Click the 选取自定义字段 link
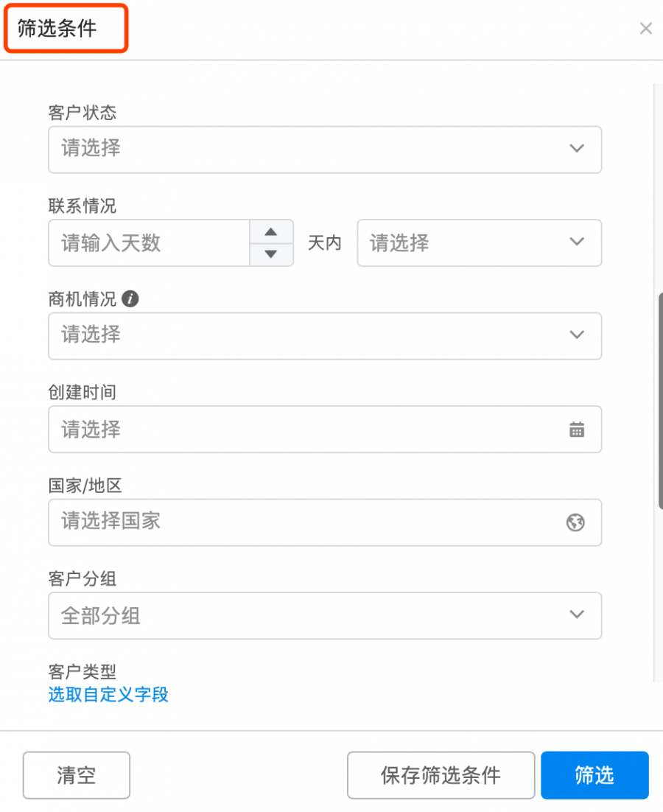The image size is (663, 812). click(108, 694)
